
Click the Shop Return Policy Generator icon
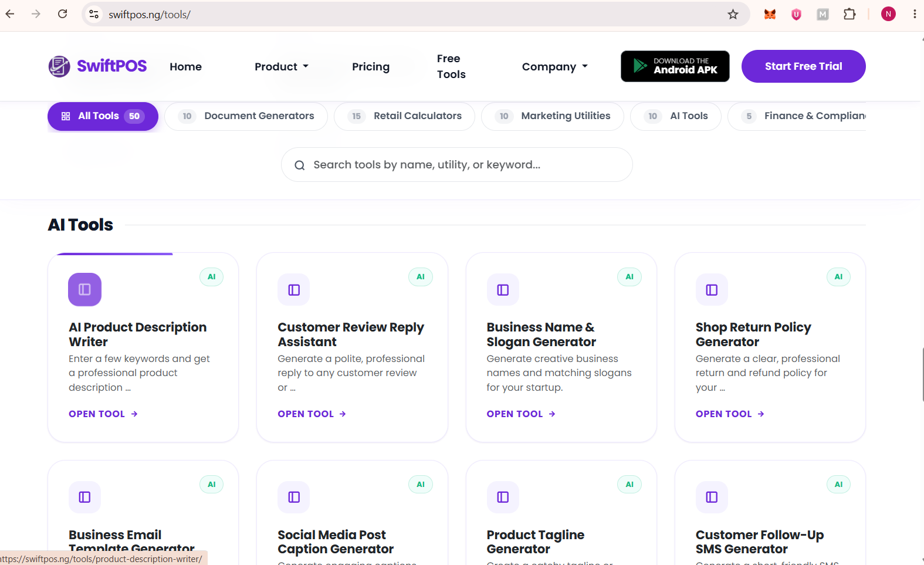tap(712, 290)
